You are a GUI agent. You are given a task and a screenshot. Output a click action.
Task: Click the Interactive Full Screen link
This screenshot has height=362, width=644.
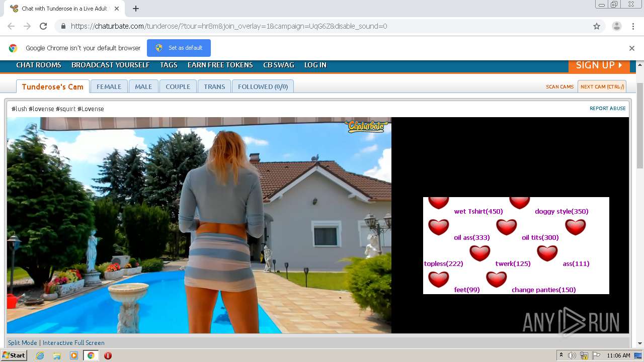tap(73, 342)
